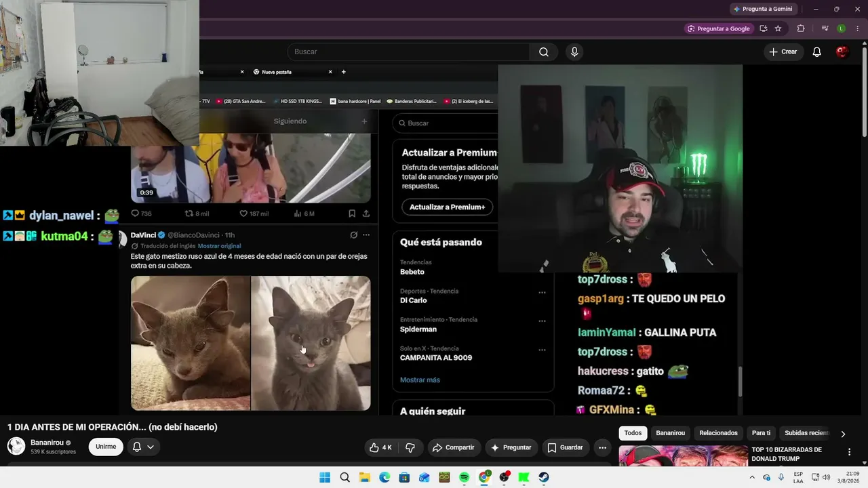Bookmark the tweet in the video
The image size is (868, 488).
(x=352, y=213)
